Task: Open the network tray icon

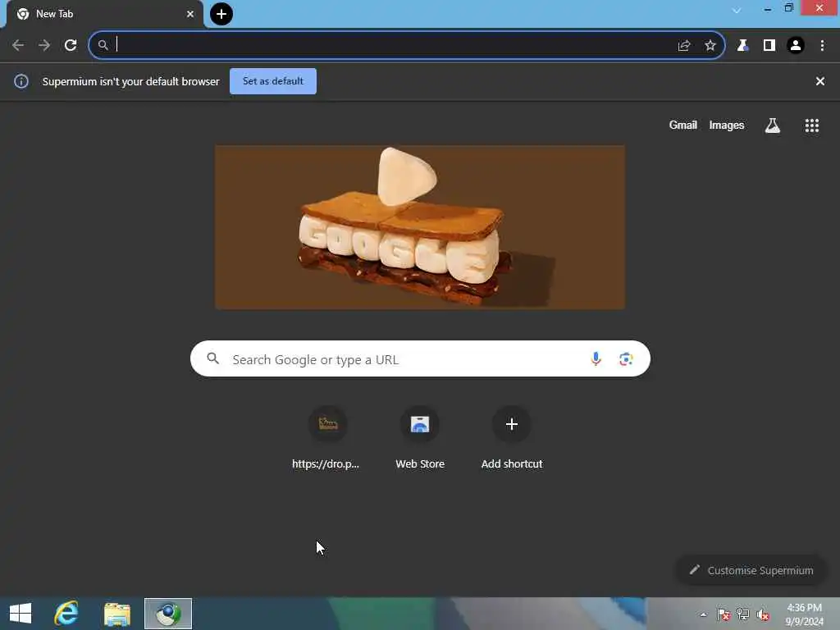Action: coord(743,614)
